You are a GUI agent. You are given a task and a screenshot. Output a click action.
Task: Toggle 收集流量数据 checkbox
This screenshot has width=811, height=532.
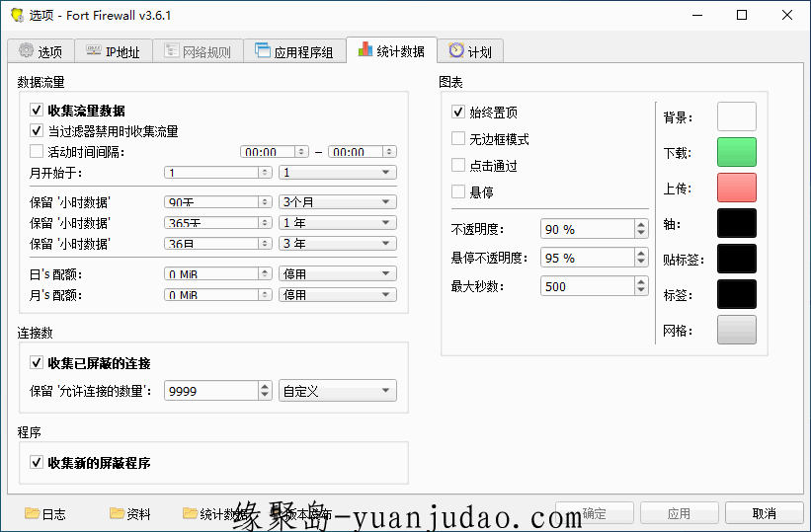coord(37,110)
